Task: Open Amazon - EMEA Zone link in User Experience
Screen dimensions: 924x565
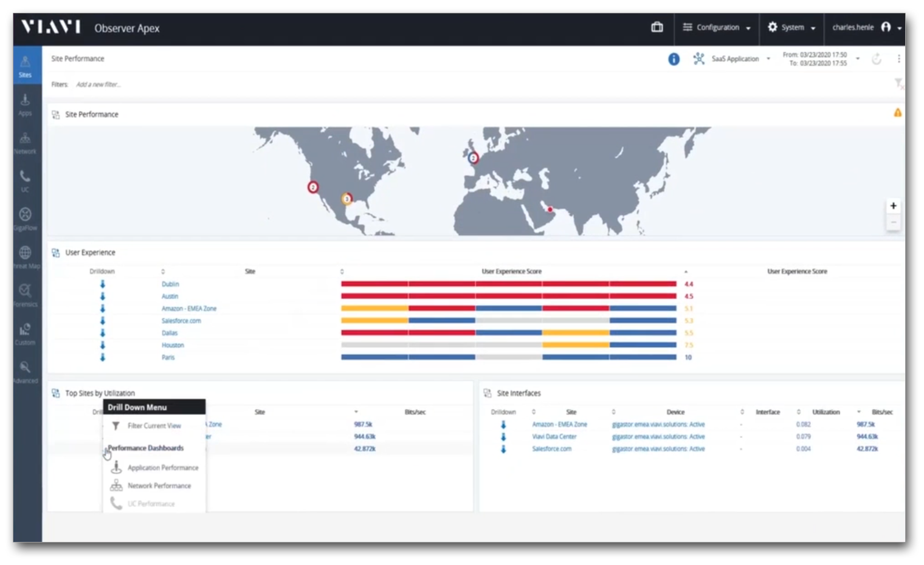Action: (x=189, y=308)
